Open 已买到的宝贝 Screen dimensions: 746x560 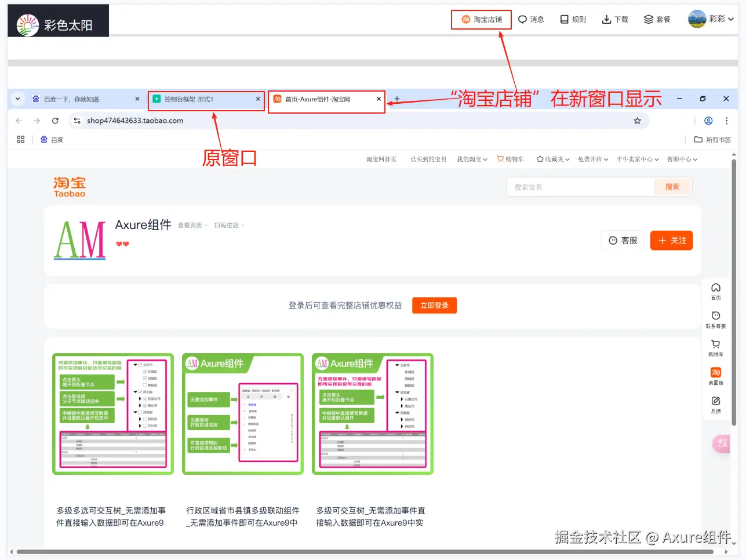428,159
